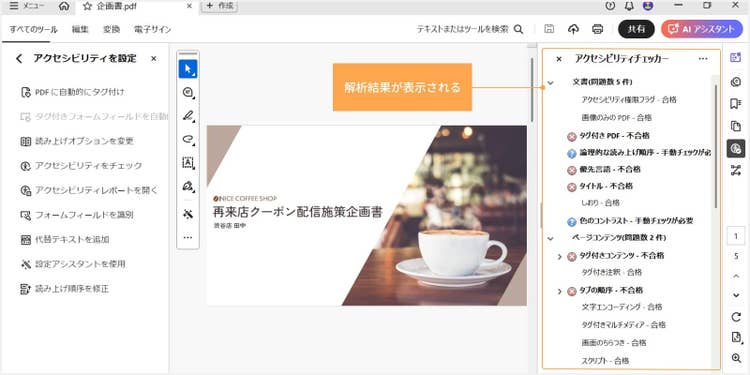The width and height of the screenshot is (750, 375).
Task: Select フォームフィールドを識別 tool
Action: tap(77, 215)
